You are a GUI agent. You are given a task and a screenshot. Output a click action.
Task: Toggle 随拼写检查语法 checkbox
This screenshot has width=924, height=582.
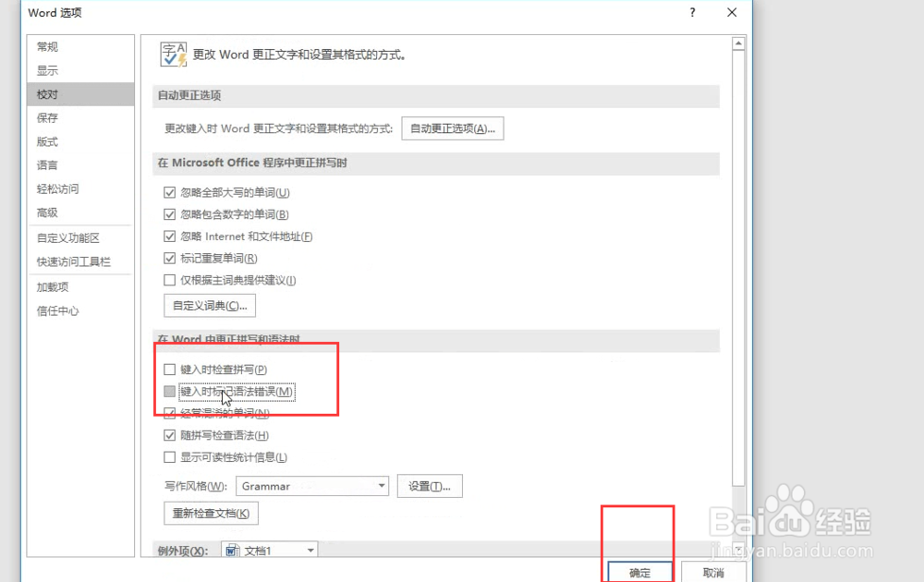coord(170,435)
